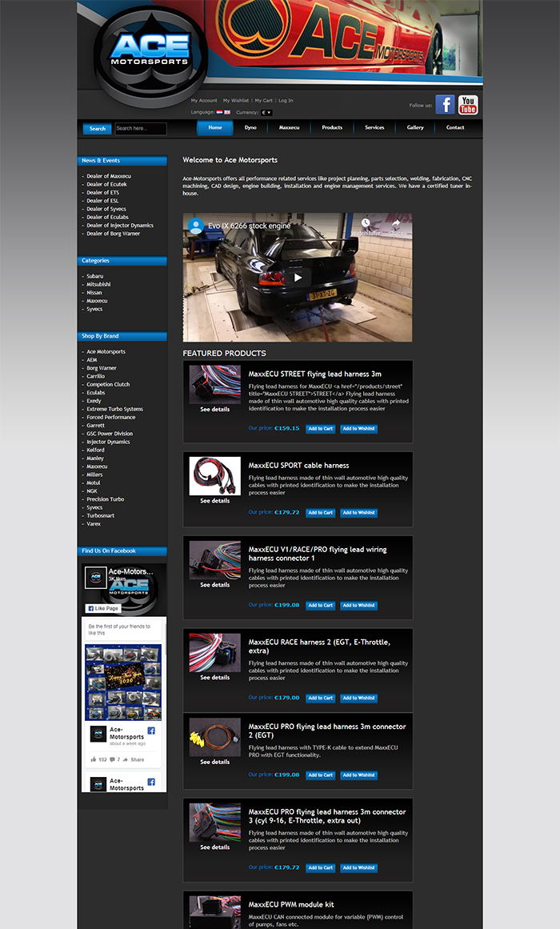
Task: Open Mitsubishi category
Action: pos(99,284)
